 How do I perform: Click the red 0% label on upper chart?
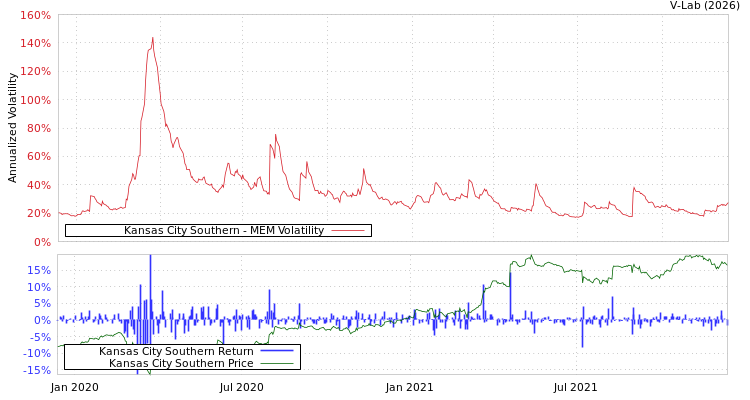pos(41,242)
